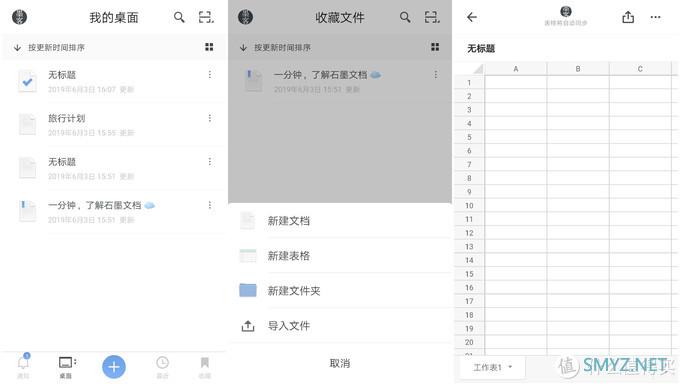The height and width of the screenshot is (384, 680).
Task: Open search on the 我的桌面 screen
Action: click(x=179, y=17)
